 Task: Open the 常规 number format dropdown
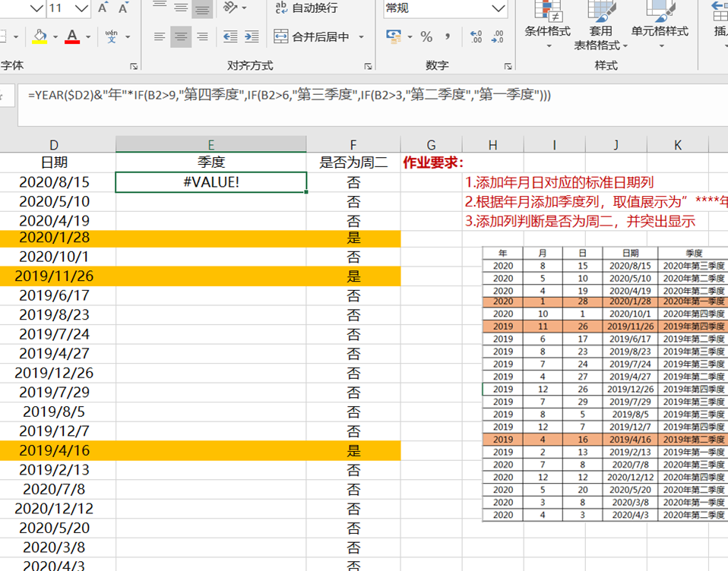point(499,8)
